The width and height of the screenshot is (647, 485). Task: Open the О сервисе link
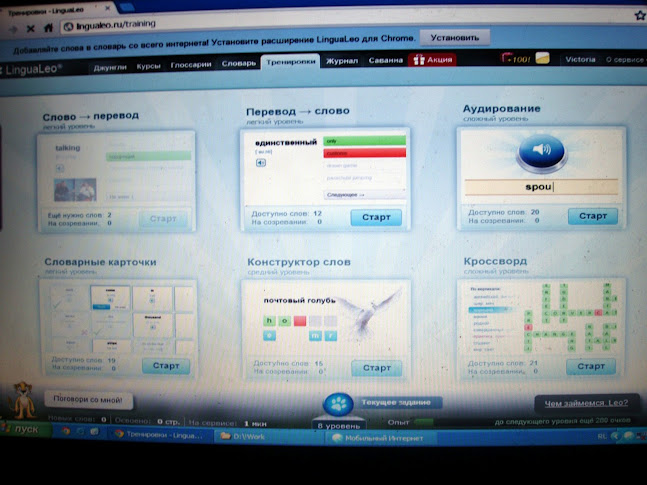624,60
